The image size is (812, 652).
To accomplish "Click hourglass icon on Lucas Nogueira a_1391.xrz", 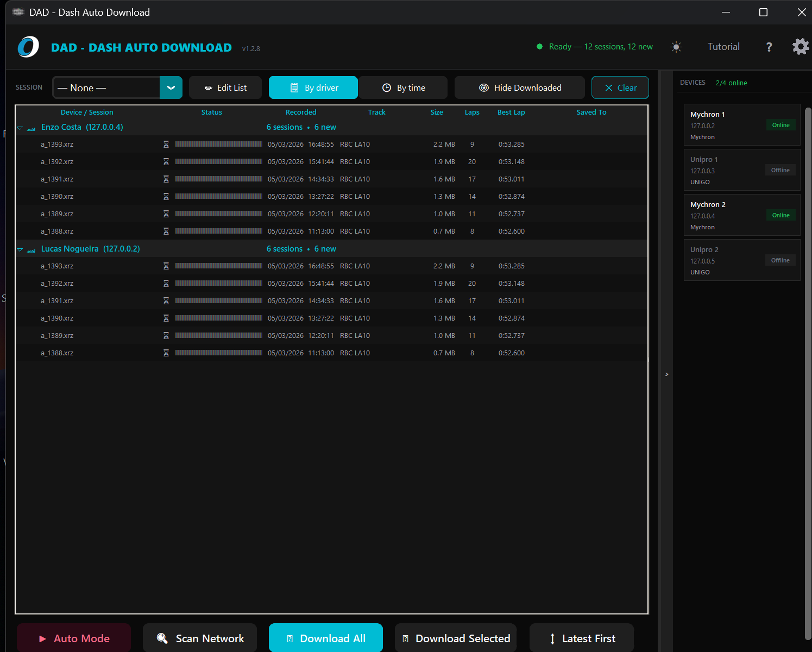I will (x=166, y=301).
